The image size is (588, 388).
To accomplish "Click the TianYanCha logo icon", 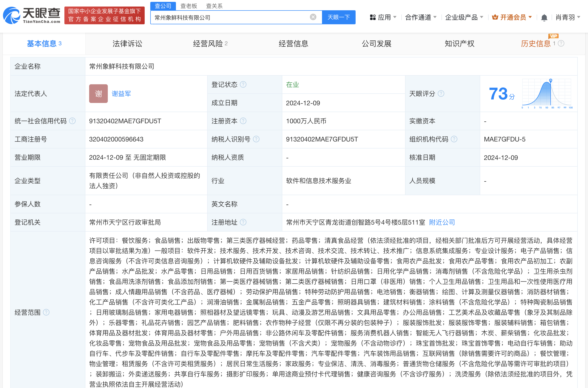I will pos(12,15).
